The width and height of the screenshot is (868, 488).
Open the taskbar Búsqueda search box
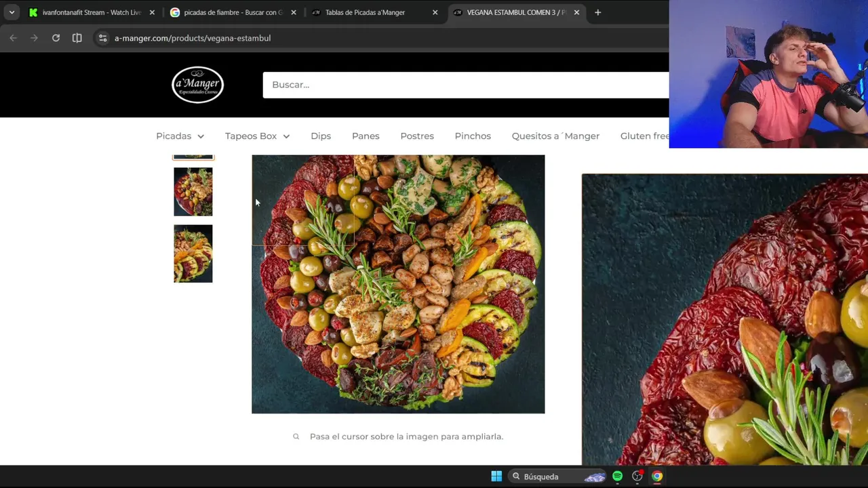point(557,476)
